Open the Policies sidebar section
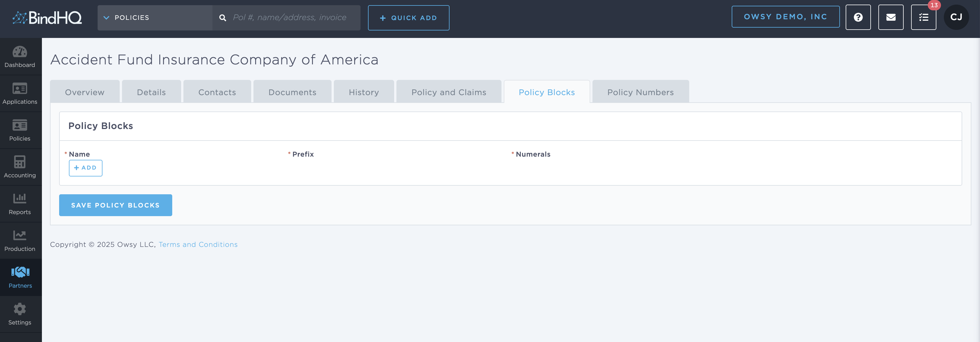Screen dimensions: 980x342 pos(20,130)
